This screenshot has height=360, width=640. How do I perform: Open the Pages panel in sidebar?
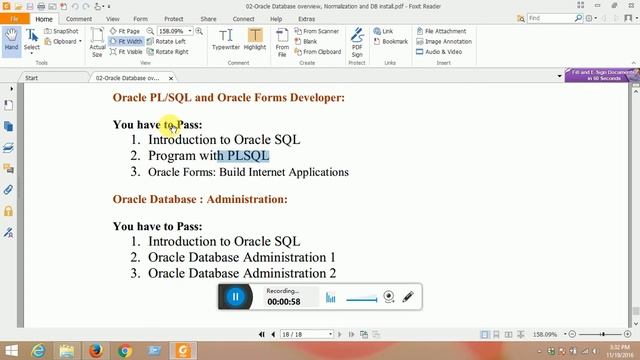click(x=8, y=126)
